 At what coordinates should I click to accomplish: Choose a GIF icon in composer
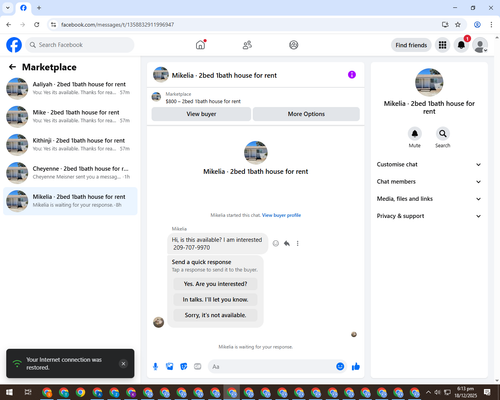pos(198,367)
